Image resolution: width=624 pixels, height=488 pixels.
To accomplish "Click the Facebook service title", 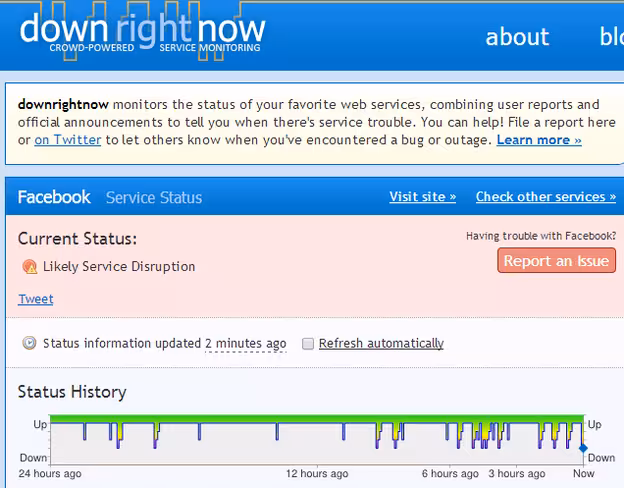I will coord(54,197).
